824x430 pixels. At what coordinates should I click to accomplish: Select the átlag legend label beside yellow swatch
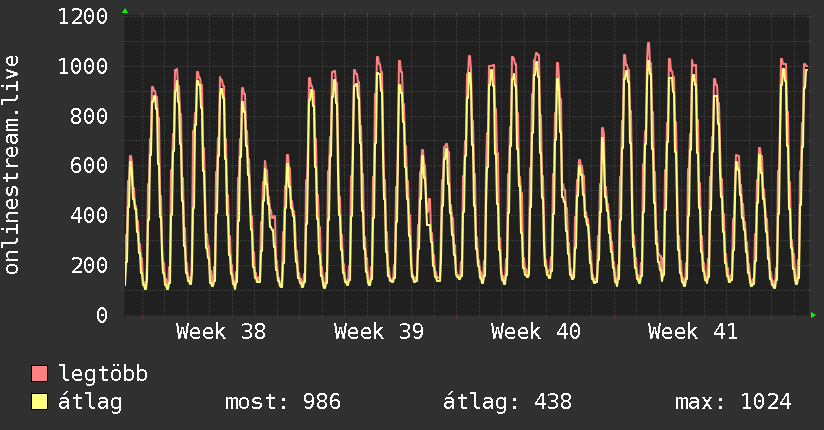(90, 402)
